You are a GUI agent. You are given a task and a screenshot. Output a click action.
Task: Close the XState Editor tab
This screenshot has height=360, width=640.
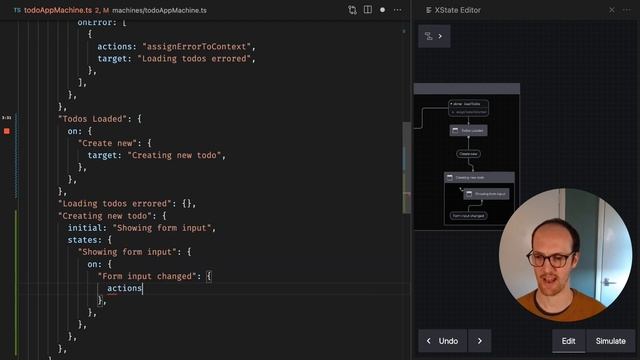pyautogui.click(x=612, y=10)
